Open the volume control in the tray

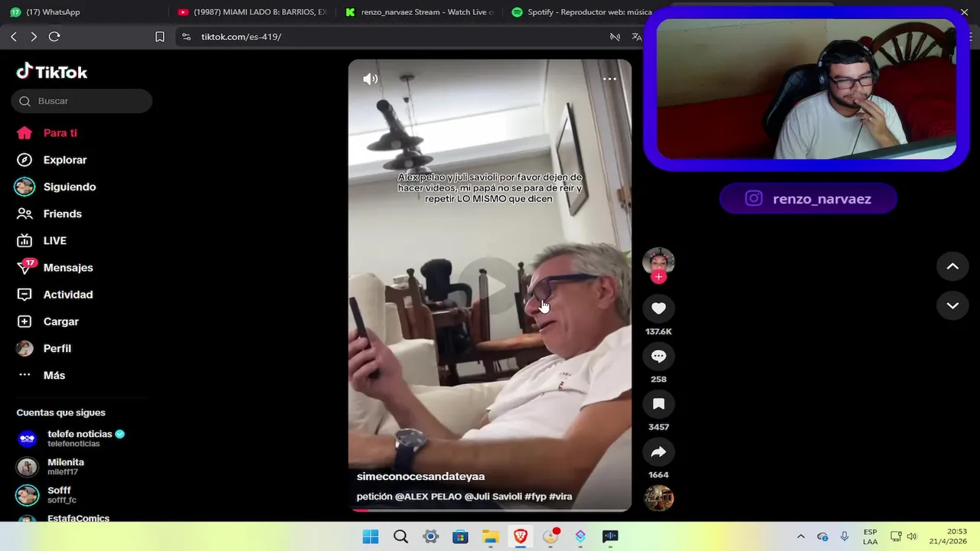coord(912,536)
